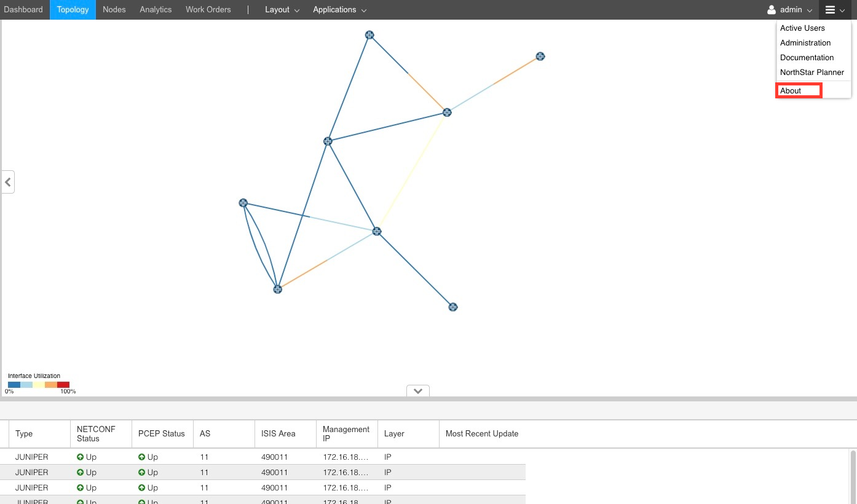Click the router node at the bottom of the topology
The image size is (857, 504).
[x=277, y=289]
